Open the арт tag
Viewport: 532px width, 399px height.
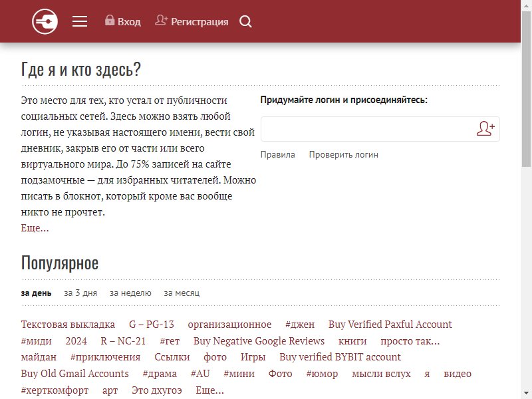[110, 390]
